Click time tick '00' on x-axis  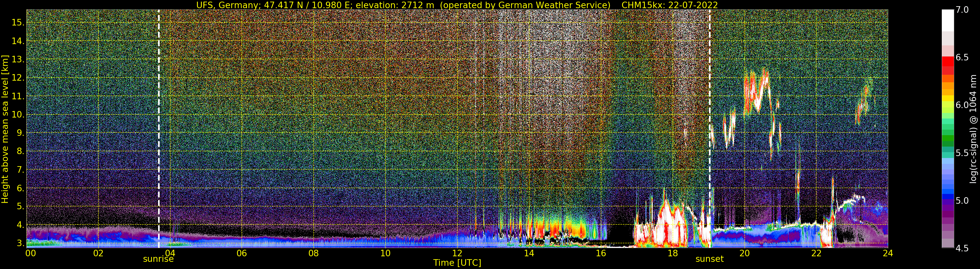coord(30,253)
